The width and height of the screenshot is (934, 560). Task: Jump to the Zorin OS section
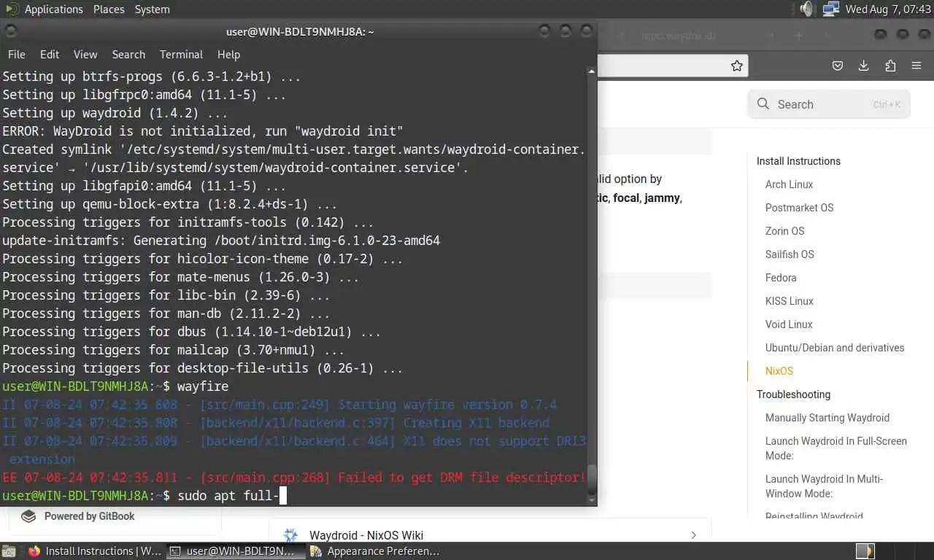[784, 231]
